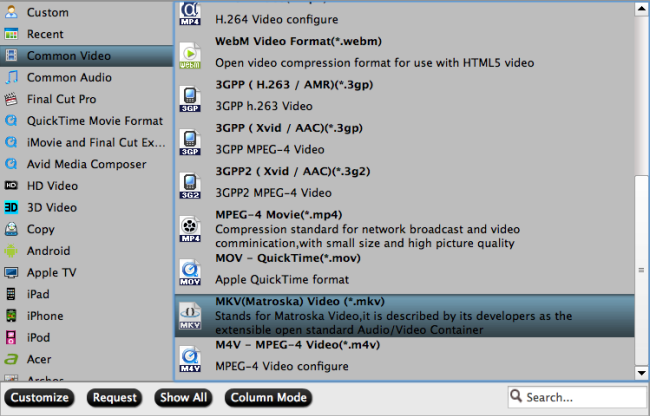Choose WebM Video Format(*.webm) title
Viewport: 650px width, 416px height.
[x=298, y=41]
